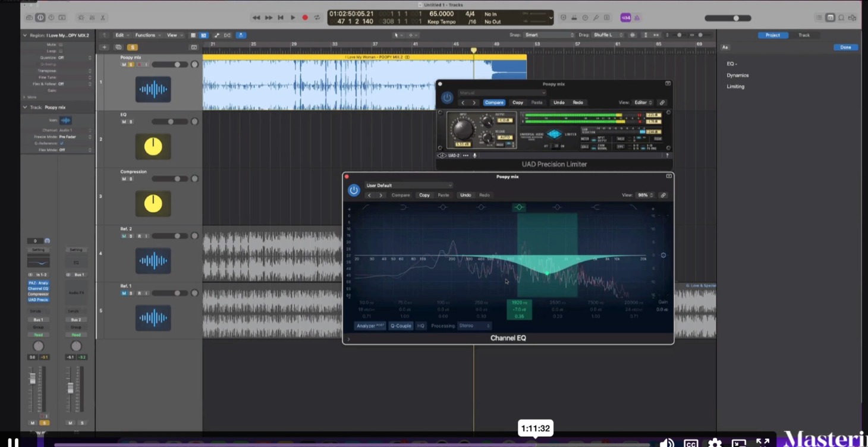The image size is (868, 447).
Task: Open List Editors icon at top right
Action: tap(820, 18)
